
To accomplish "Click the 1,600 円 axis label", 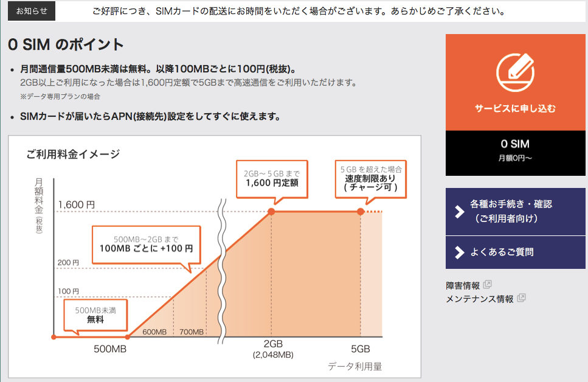I will click(x=77, y=205).
